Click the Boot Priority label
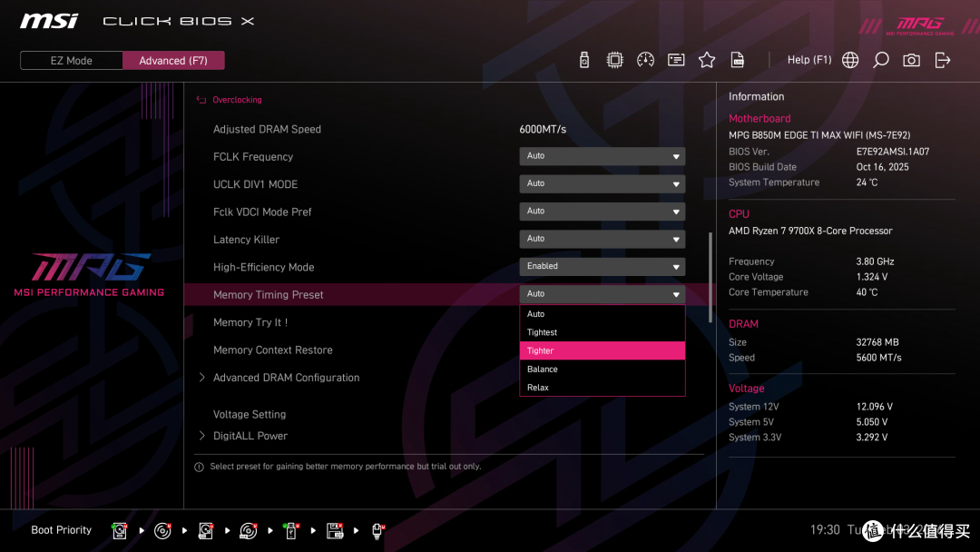980x552 pixels. (x=62, y=530)
